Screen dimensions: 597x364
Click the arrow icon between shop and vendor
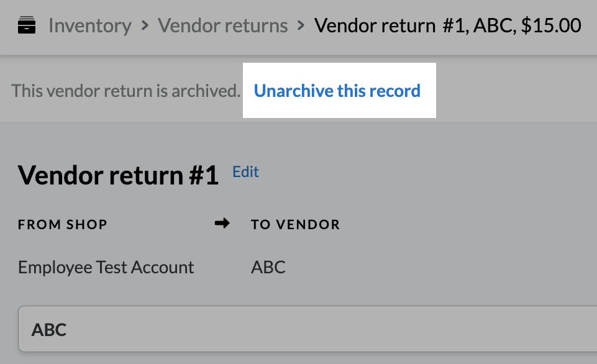[x=222, y=224]
